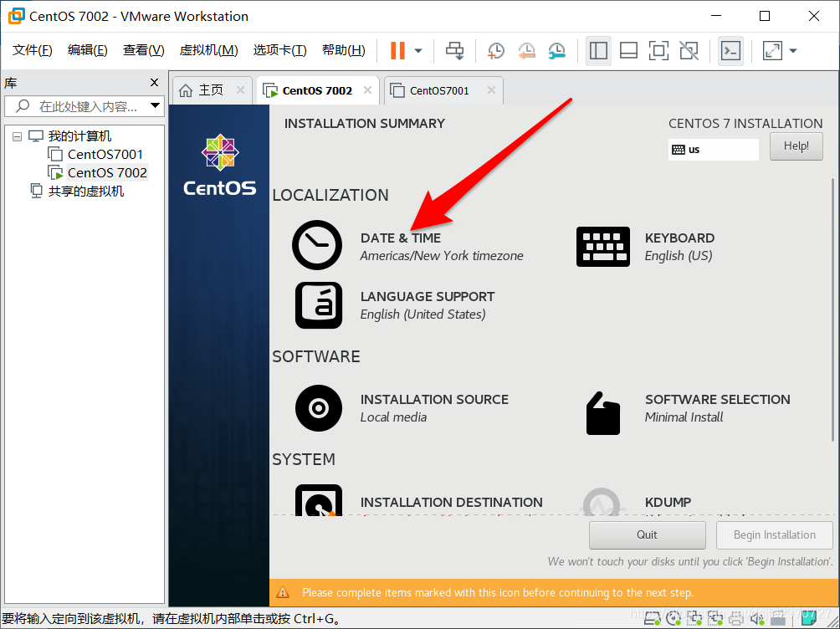Click the Help! button

pos(796,146)
